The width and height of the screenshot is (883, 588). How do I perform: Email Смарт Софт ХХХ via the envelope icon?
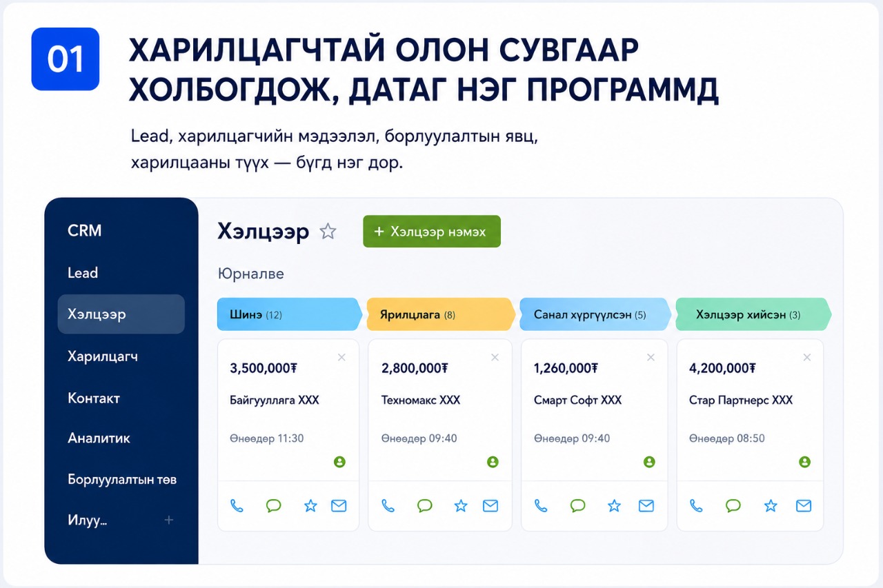(646, 506)
